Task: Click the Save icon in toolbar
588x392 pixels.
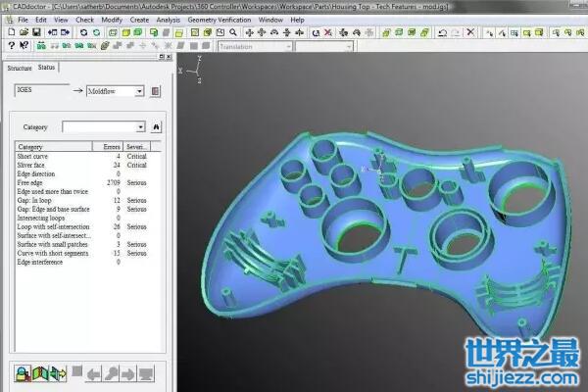Action: click(35, 32)
